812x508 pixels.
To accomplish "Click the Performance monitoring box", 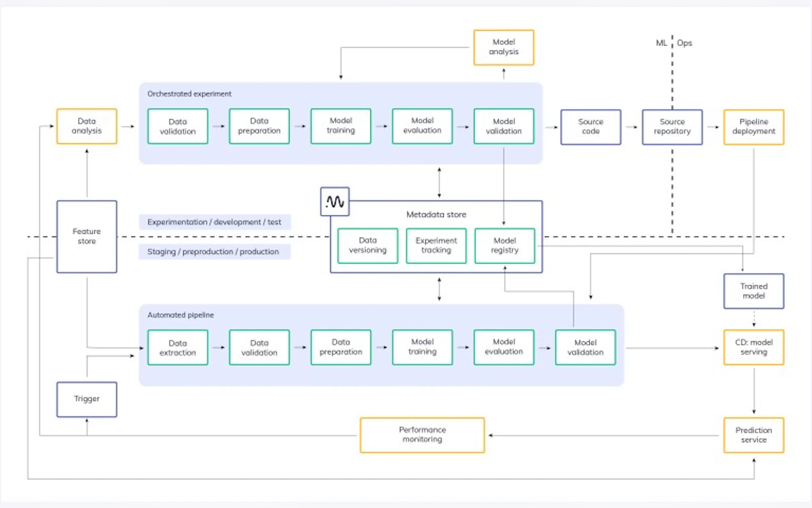I will 422,435.
